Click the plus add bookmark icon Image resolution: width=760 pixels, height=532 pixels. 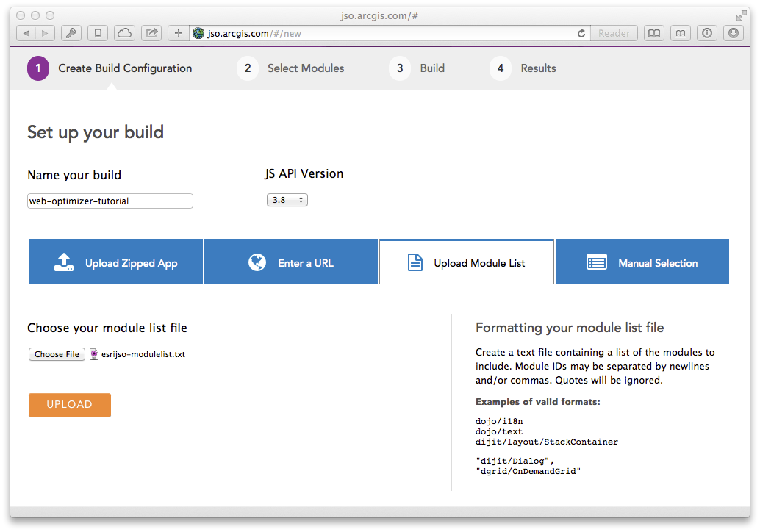coord(179,33)
